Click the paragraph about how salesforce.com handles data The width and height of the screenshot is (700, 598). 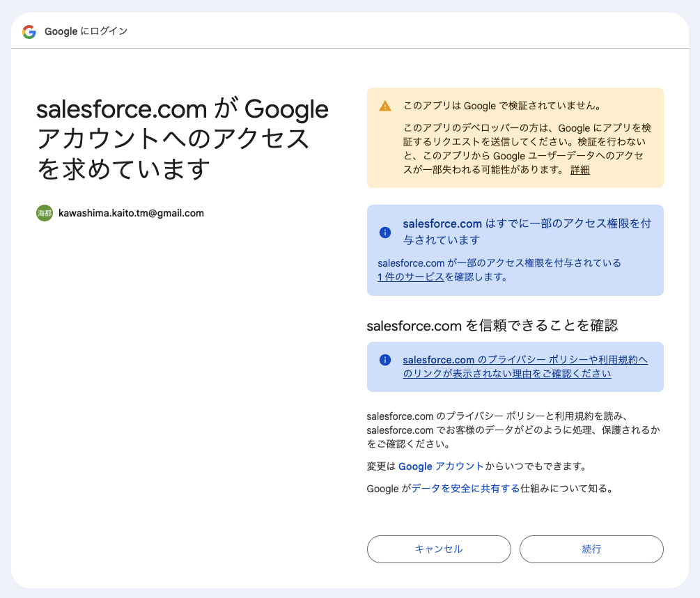click(512, 430)
